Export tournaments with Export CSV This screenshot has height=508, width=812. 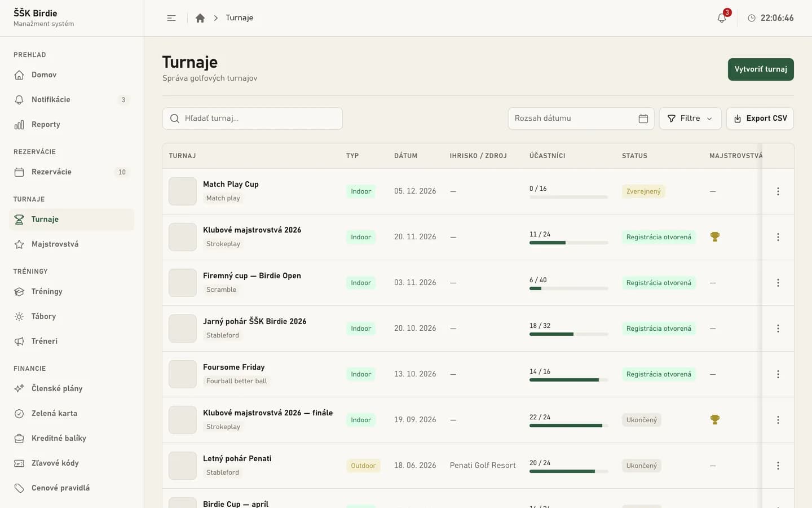pyautogui.click(x=760, y=119)
